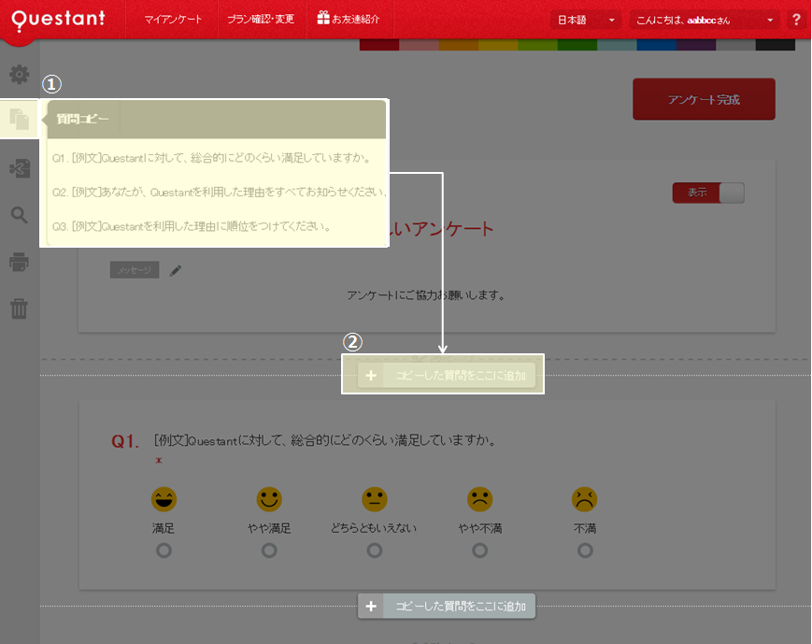Click the gift icon for お友達紹介

click(x=323, y=18)
